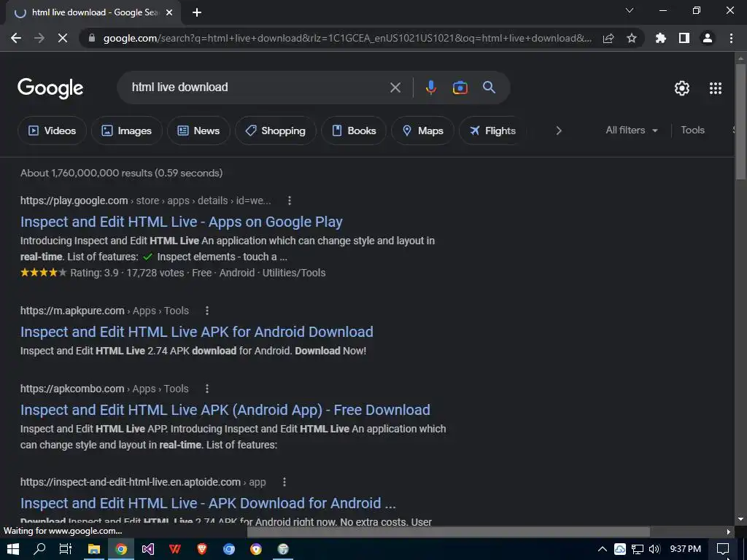This screenshot has height=560, width=747.
Task: Open the aptoide APK Download for Android result
Action: pos(208,503)
